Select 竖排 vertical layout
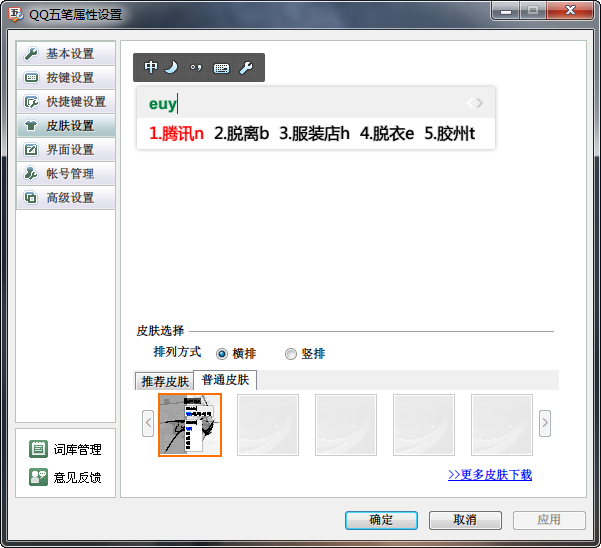This screenshot has width=601, height=548. pos(305,353)
